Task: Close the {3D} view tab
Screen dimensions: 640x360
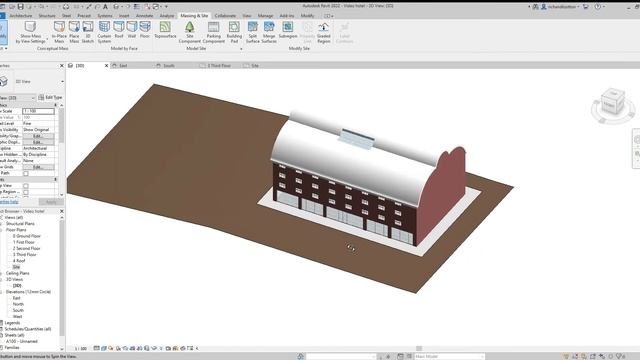Action: pos(107,65)
